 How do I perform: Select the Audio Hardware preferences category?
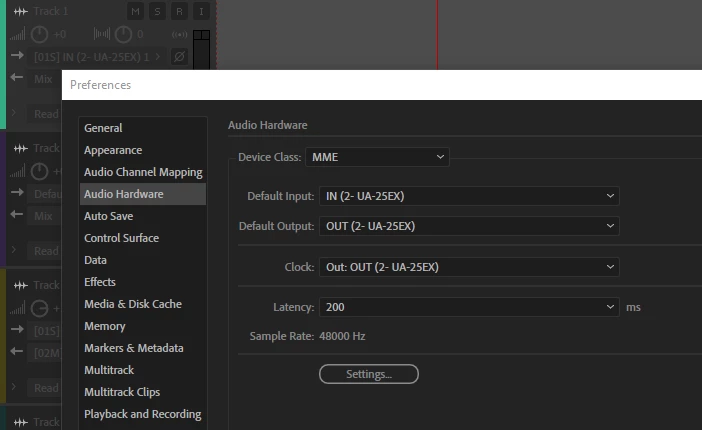point(143,194)
